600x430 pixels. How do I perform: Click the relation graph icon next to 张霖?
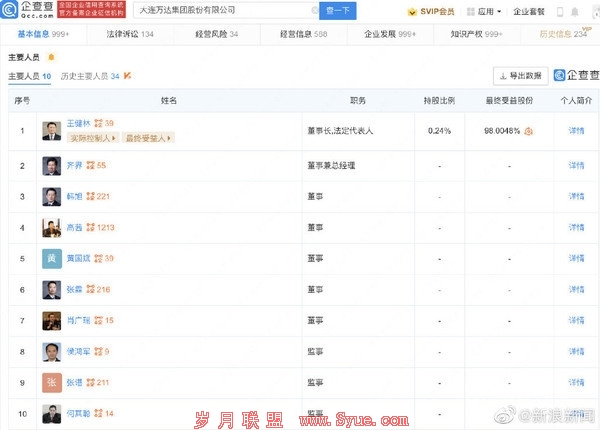pos(90,289)
